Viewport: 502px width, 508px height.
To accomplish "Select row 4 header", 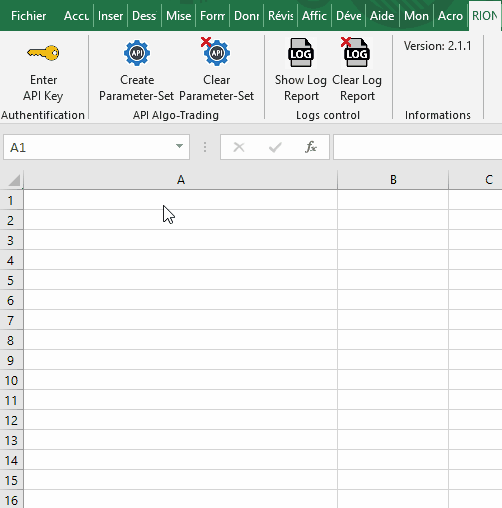I will click(11, 260).
